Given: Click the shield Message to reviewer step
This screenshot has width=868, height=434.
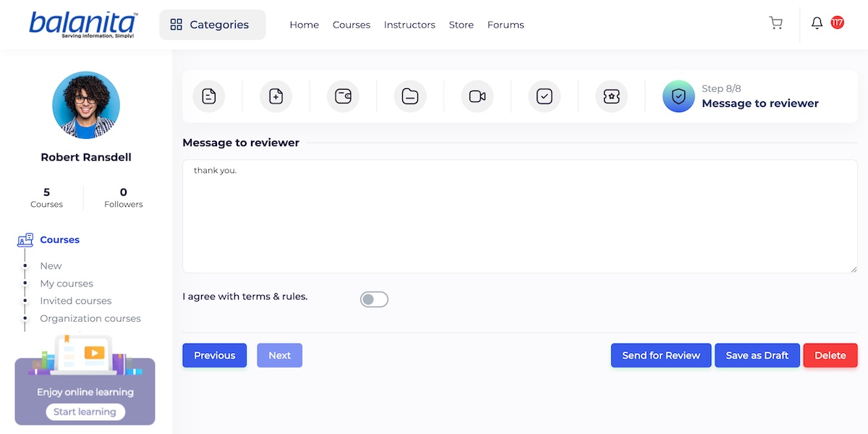Looking at the screenshot, I should [x=678, y=96].
